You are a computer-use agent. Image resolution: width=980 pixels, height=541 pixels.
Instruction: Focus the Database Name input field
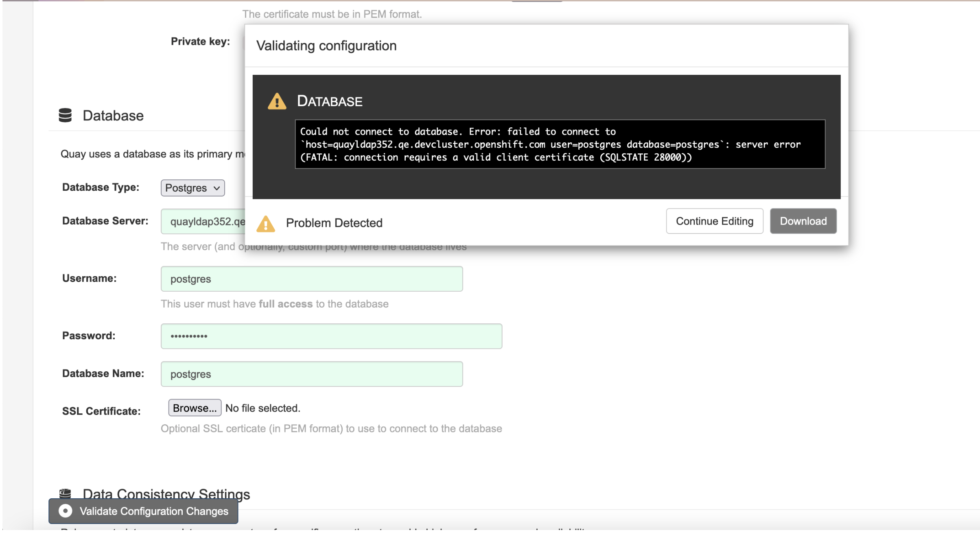click(312, 374)
